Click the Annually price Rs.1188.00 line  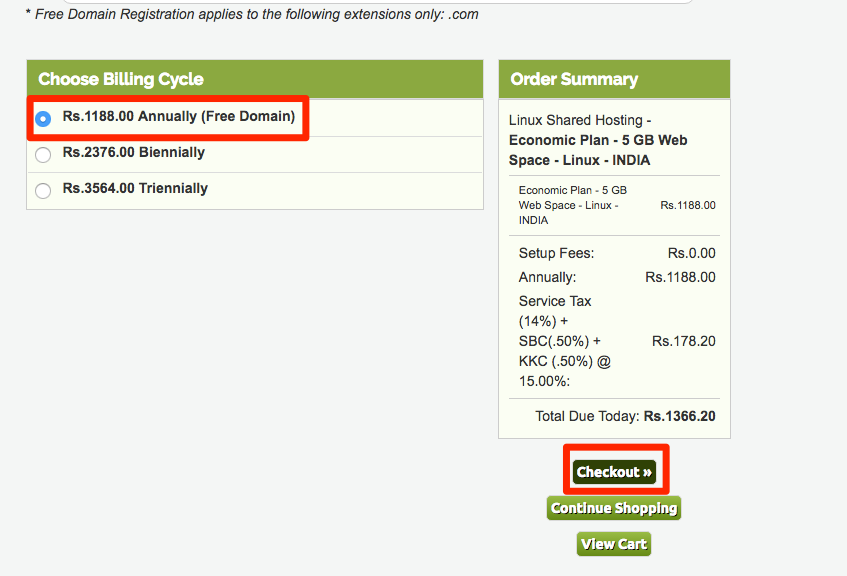pyautogui.click(x=680, y=277)
